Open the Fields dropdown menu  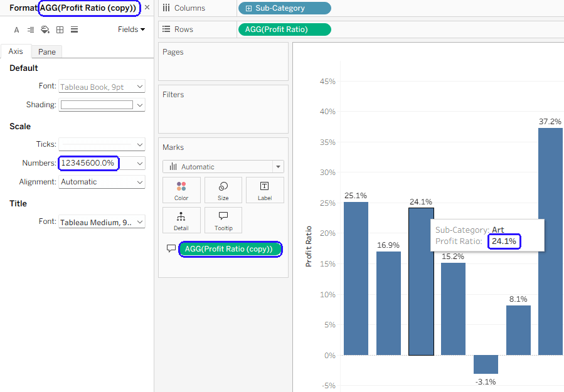click(131, 29)
